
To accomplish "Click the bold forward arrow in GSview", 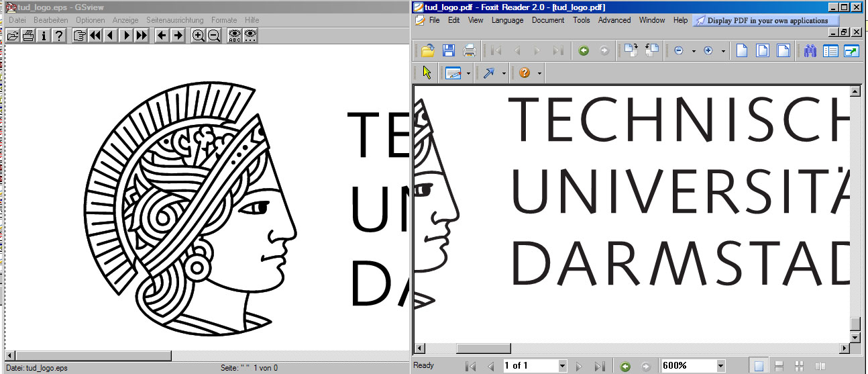I will 177,36.
